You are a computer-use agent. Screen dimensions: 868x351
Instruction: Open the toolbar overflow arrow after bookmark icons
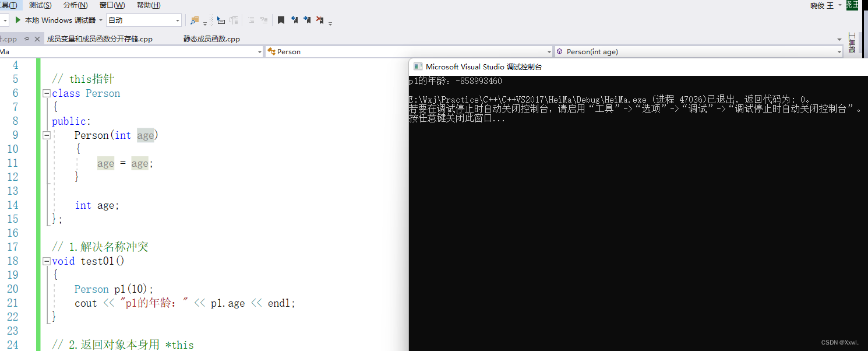tap(330, 23)
